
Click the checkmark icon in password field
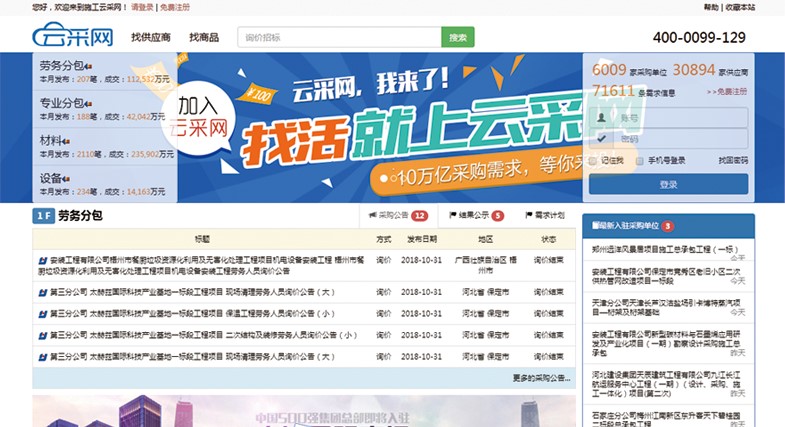pos(602,139)
